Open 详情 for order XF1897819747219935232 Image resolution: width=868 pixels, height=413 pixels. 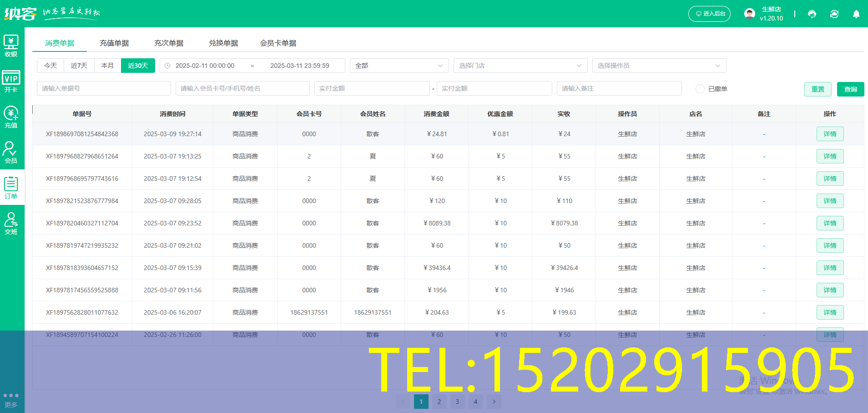[x=830, y=245]
